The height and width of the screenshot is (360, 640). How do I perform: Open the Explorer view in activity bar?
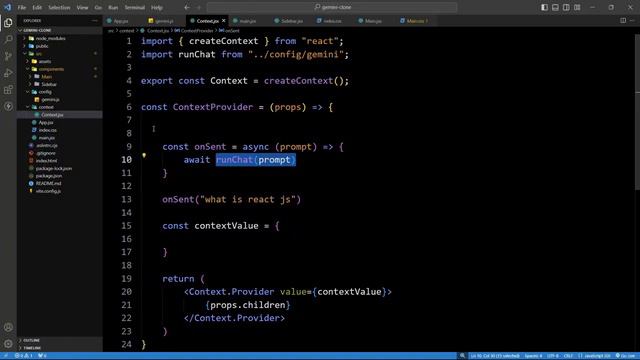(x=8, y=23)
